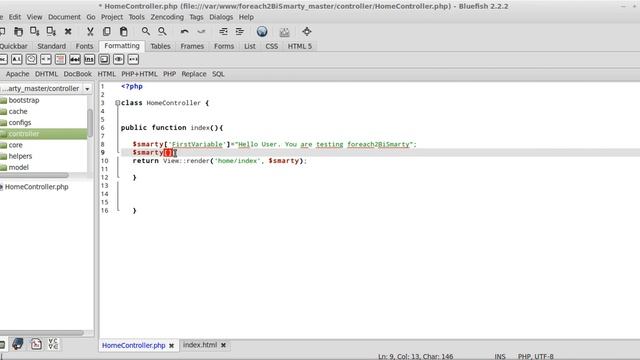Switch to the Forms toolbar tab
This screenshot has height=360, width=640.
tap(224, 46)
